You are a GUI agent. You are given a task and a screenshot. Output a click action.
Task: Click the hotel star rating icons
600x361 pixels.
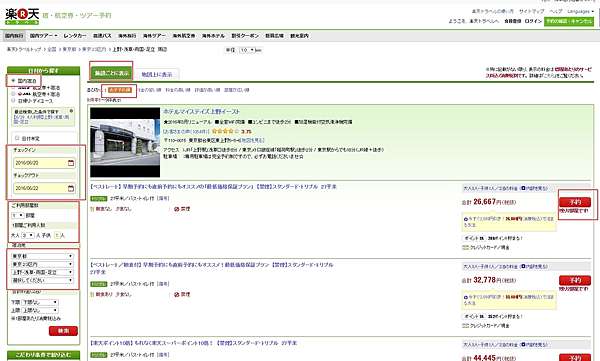(x=225, y=131)
